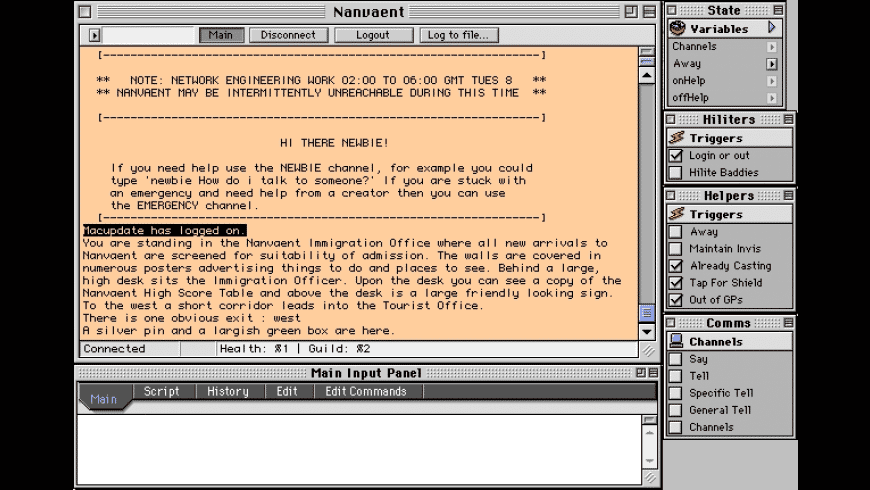Check the Specific Tell box
The height and width of the screenshot is (490, 870).
(675, 393)
